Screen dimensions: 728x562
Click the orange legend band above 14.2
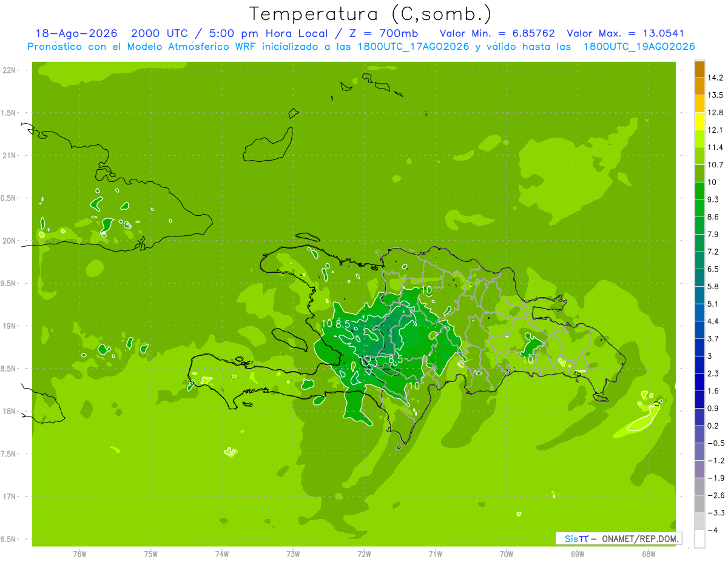(699, 69)
